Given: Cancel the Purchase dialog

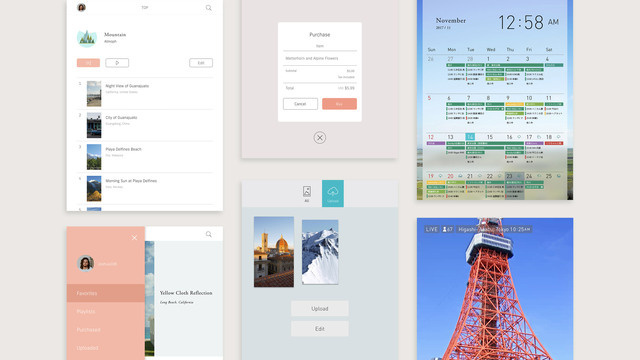Looking at the screenshot, I should point(300,104).
